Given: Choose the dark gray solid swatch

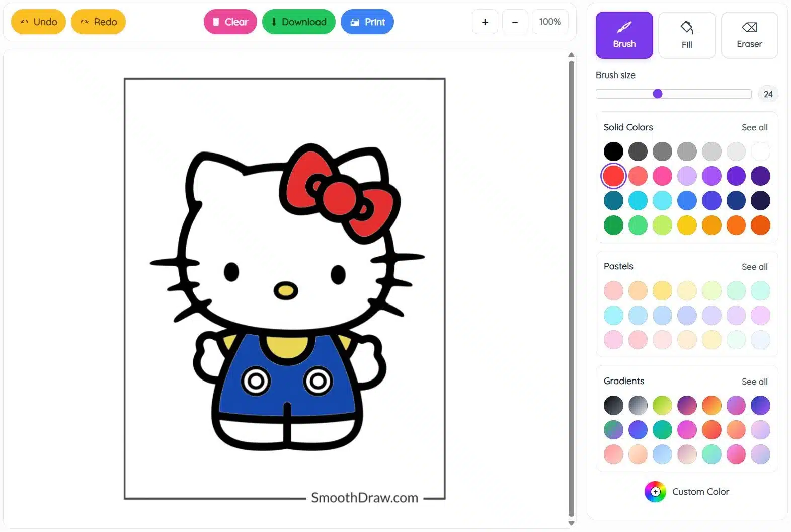Looking at the screenshot, I should click(x=638, y=151).
